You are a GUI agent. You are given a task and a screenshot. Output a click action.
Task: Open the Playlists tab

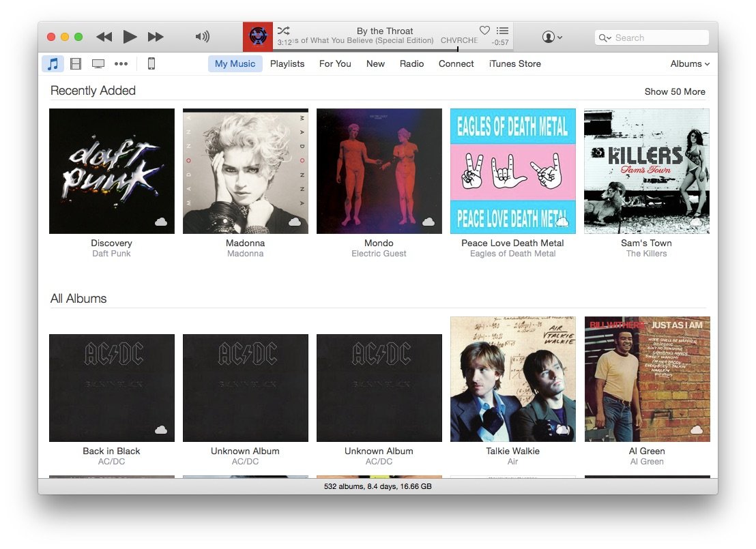click(287, 63)
